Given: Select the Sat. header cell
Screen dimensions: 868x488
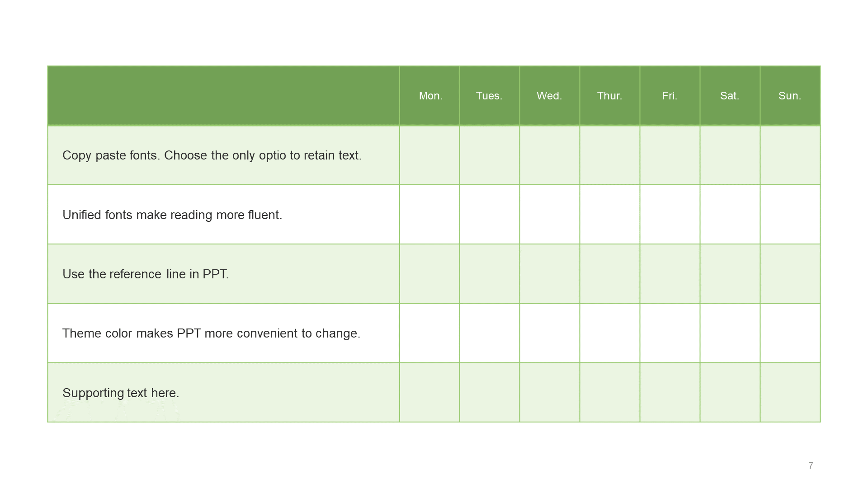Looking at the screenshot, I should point(730,96).
